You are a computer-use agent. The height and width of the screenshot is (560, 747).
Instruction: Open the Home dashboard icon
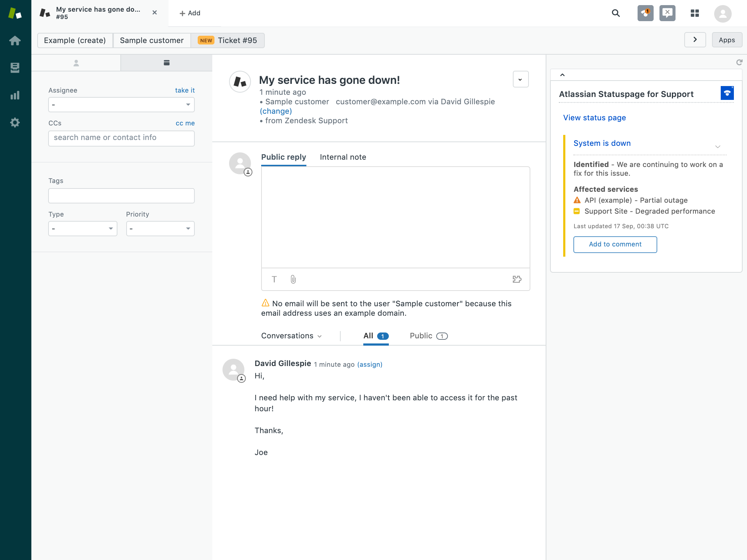coord(15,40)
